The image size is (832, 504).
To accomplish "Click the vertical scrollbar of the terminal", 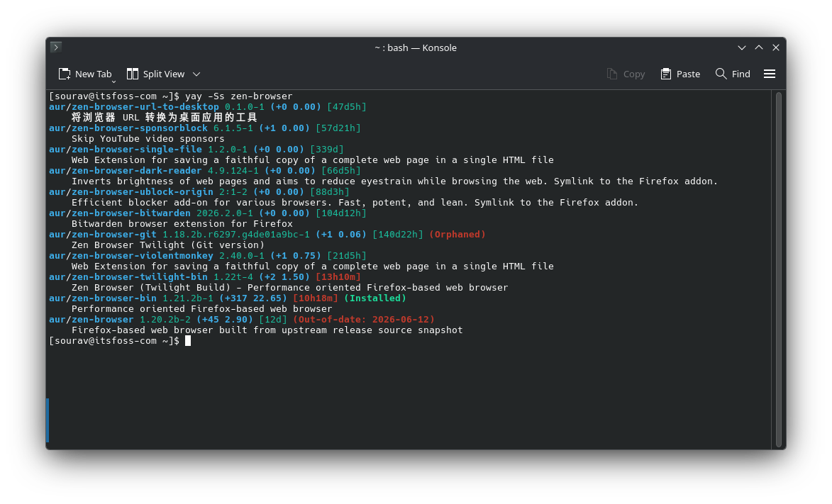I will [x=778, y=269].
